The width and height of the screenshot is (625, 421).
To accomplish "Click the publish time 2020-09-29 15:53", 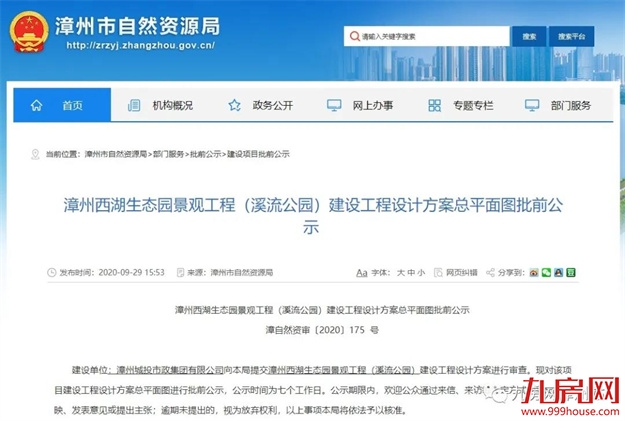I will tap(132, 273).
